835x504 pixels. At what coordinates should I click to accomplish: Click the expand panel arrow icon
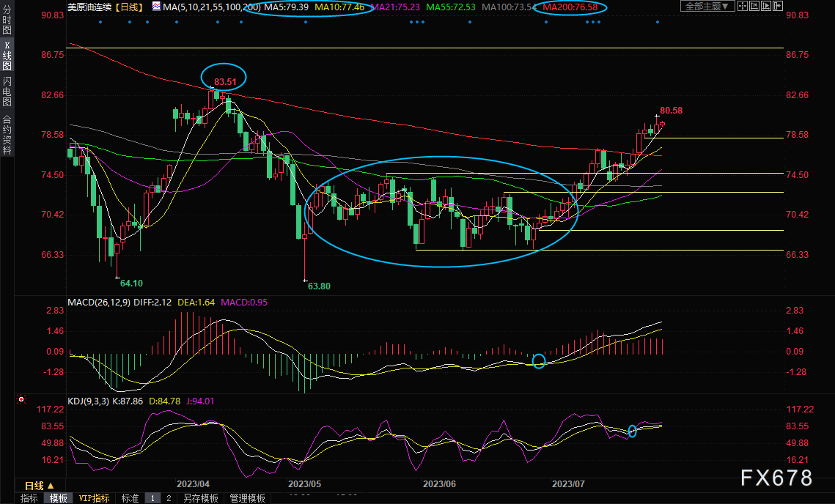point(778,7)
